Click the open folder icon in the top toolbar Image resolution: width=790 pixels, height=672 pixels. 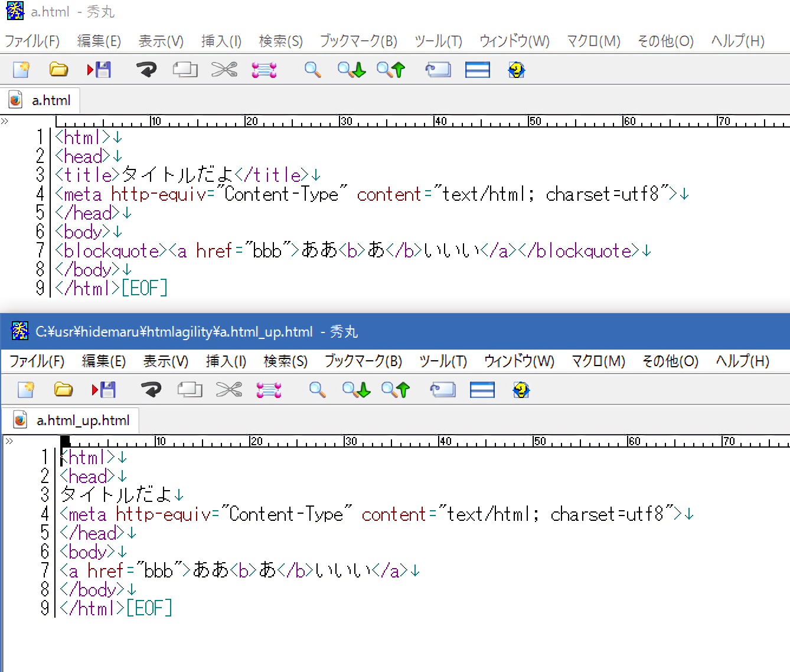tap(58, 70)
